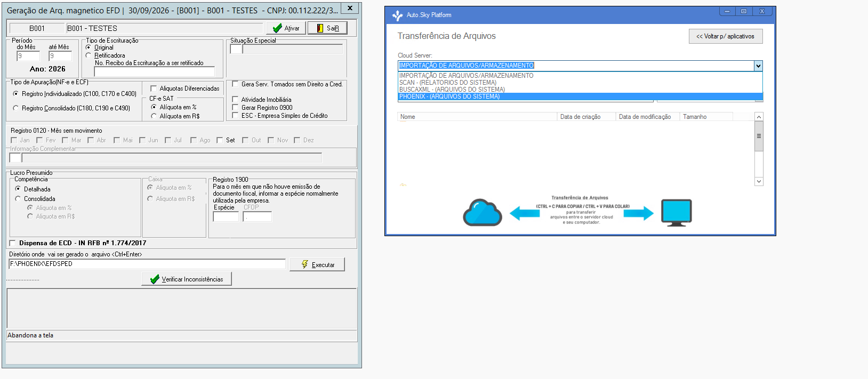Check the Gerar Registro 0900 checkbox
This screenshot has width=868, height=379.
(235, 108)
